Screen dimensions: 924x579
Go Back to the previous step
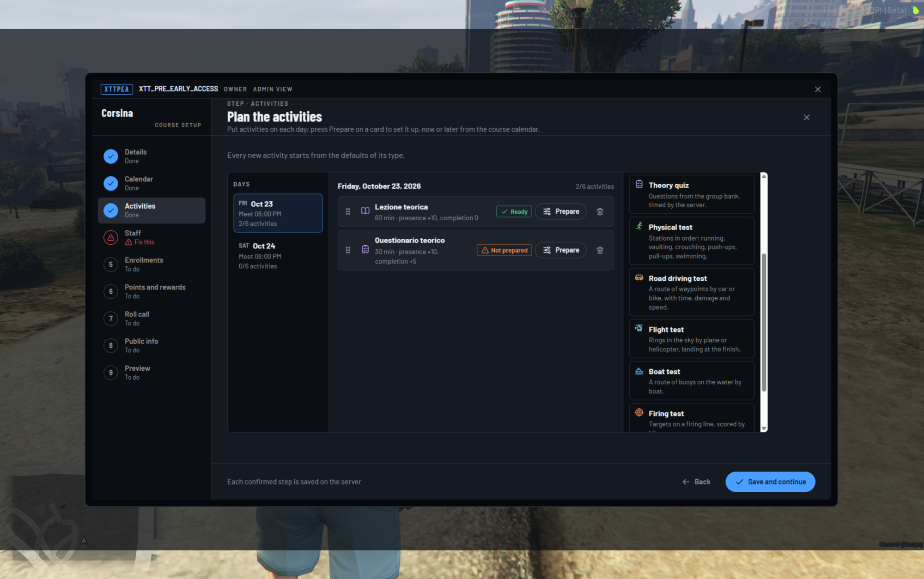[697, 482]
